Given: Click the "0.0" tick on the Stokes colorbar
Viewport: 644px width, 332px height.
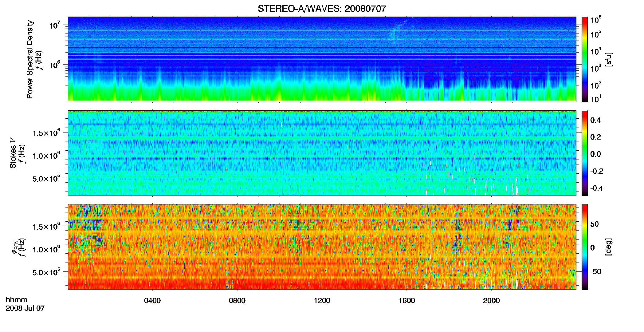Looking at the screenshot, I should 595,154.
